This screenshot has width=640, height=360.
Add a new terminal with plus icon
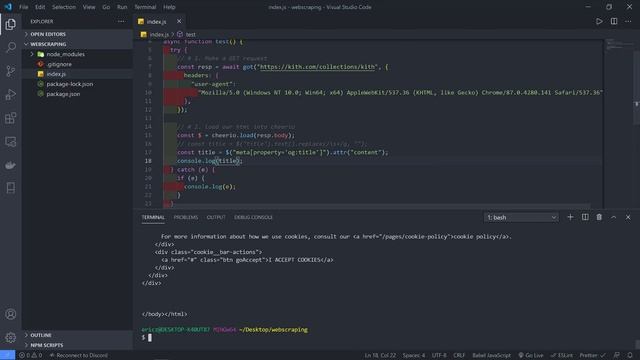click(x=570, y=217)
